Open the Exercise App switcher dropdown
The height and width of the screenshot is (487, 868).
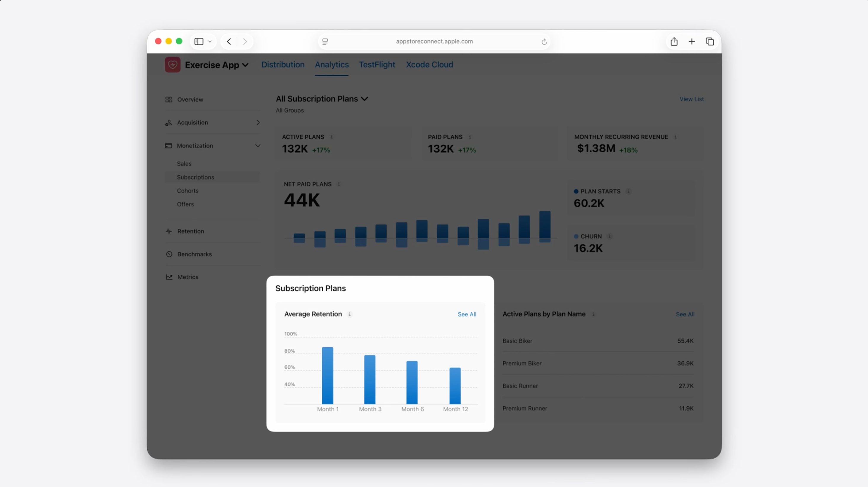[x=246, y=65]
